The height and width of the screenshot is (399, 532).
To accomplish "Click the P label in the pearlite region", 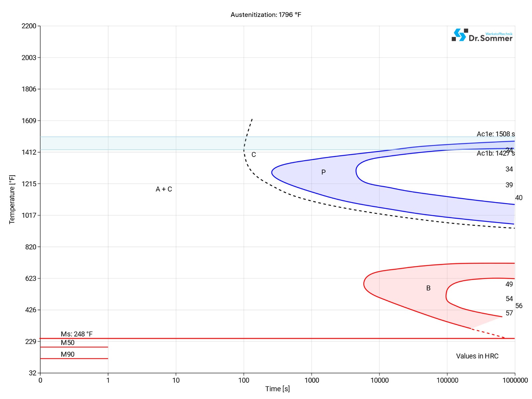I will click(323, 172).
